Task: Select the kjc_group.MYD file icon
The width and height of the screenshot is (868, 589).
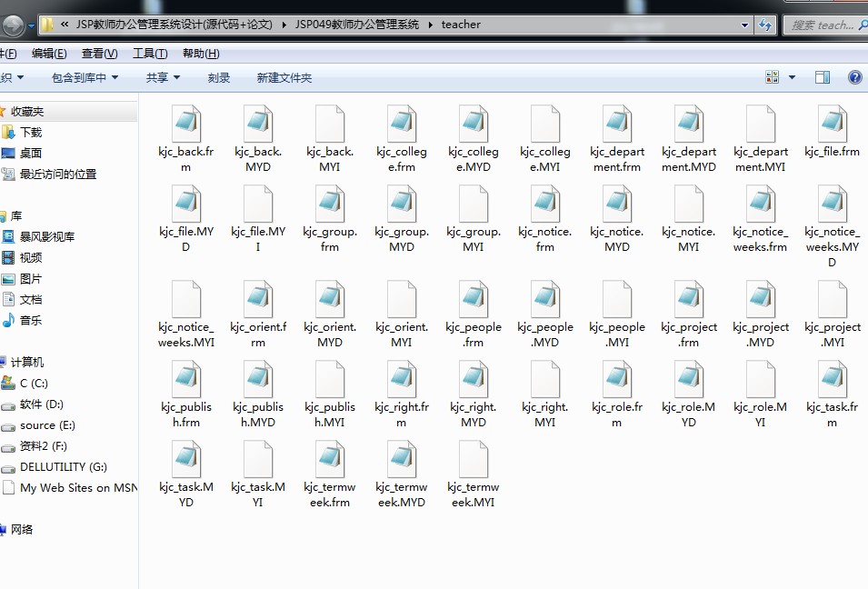Action: [402, 204]
